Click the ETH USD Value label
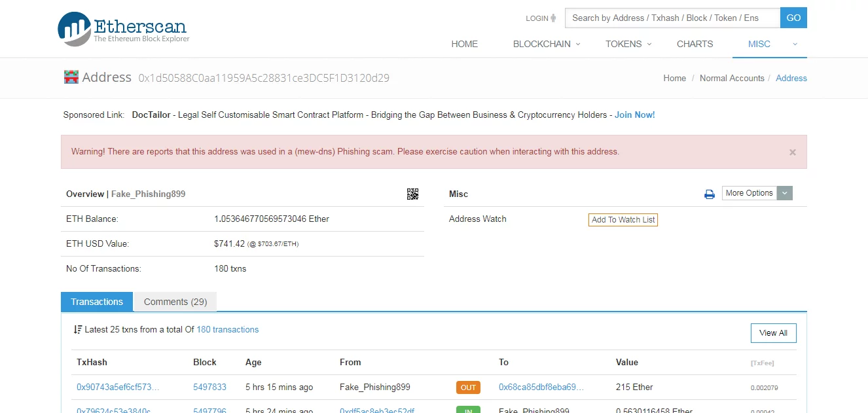The image size is (868, 413). click(x=98, y=243)
